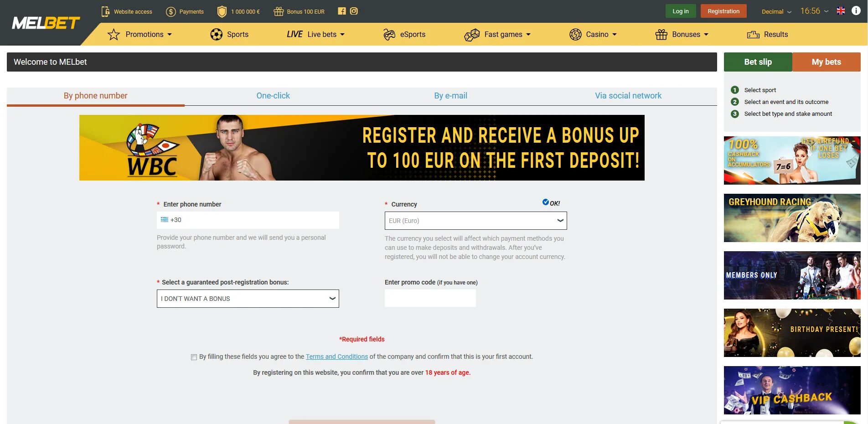Open the Instagram icon in the header

[354, 11]
